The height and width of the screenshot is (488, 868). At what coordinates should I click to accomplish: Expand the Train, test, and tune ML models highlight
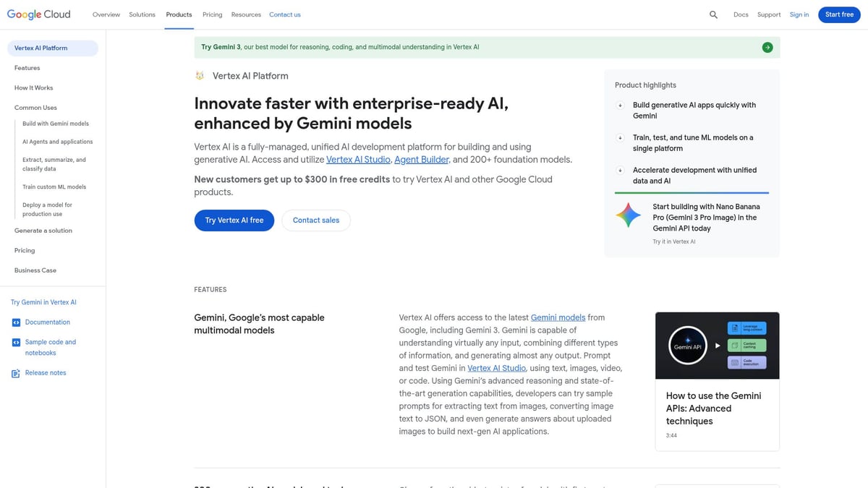pyautogui.click(x=620, y=138)
